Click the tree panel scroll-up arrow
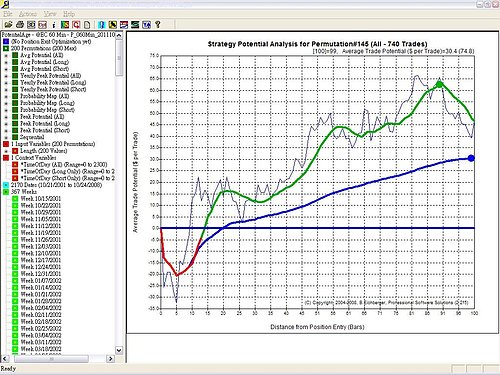Screen dimensions: 500x375 [x=119, y=35]
